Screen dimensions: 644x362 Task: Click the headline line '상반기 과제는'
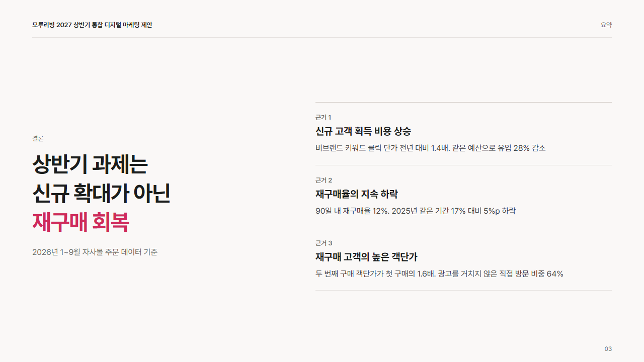coord(90,164)
